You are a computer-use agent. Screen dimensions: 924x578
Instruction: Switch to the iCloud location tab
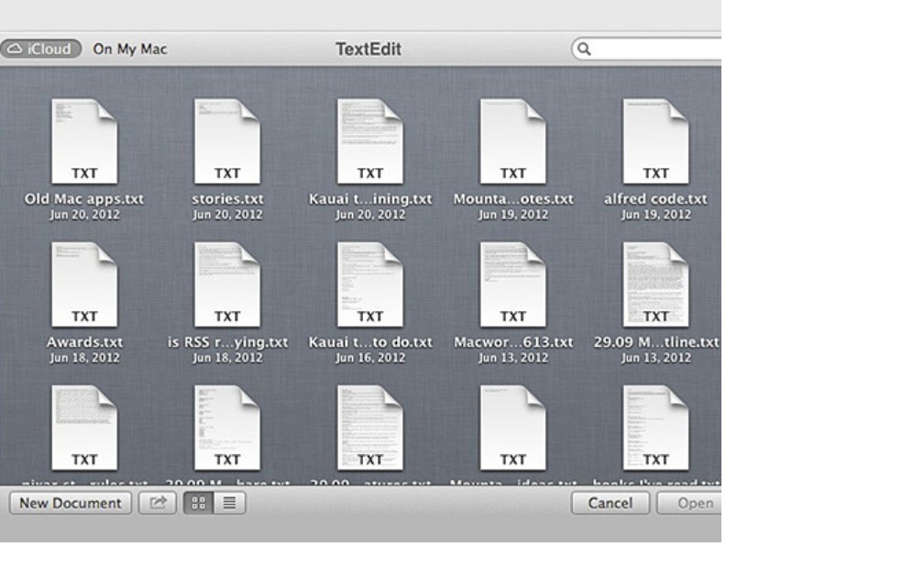click(x=40, y=50)
